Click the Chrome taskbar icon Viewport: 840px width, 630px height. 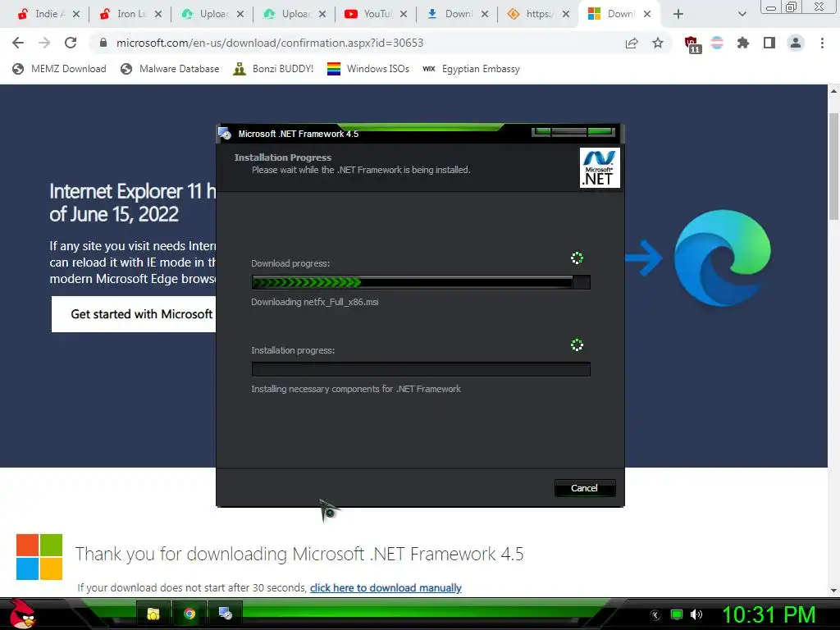pyautogui.click(x=189, y=614)
